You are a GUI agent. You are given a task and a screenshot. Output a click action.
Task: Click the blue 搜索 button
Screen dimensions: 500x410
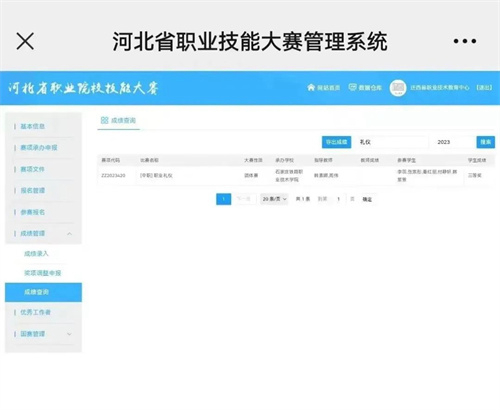486,142
